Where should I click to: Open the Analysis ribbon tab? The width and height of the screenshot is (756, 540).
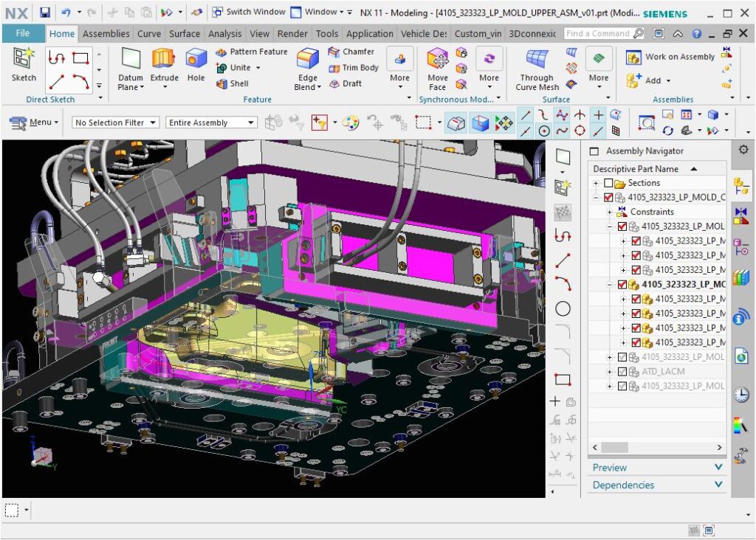pos(224,34)
